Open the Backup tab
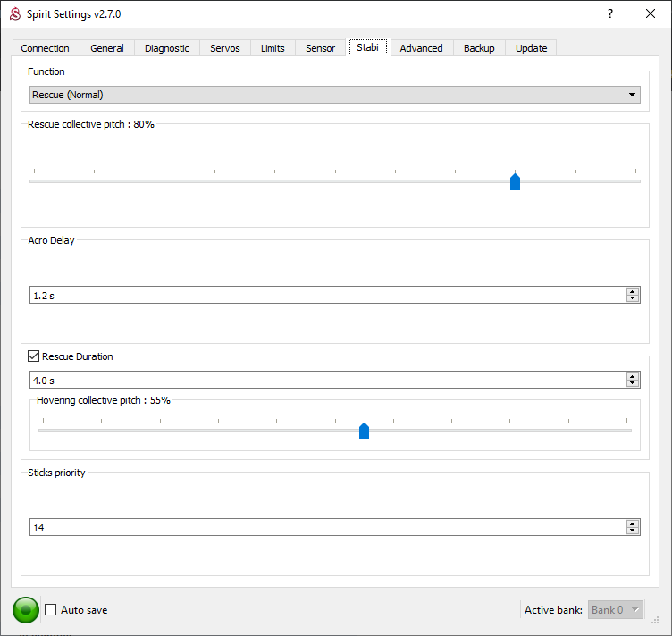Image resolution: width=672 pixels, height=636 pixels. click(x=479, y=48)
